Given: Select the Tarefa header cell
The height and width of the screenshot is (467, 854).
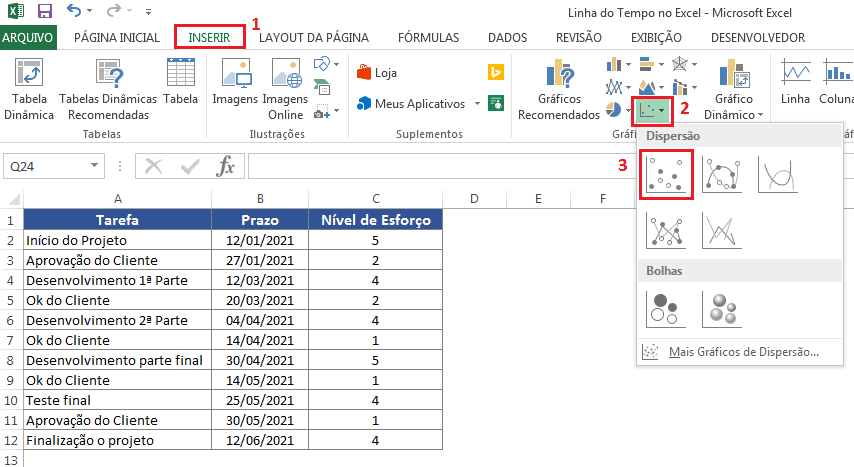Looking at the screenshot, I should (x=117, y=220).
